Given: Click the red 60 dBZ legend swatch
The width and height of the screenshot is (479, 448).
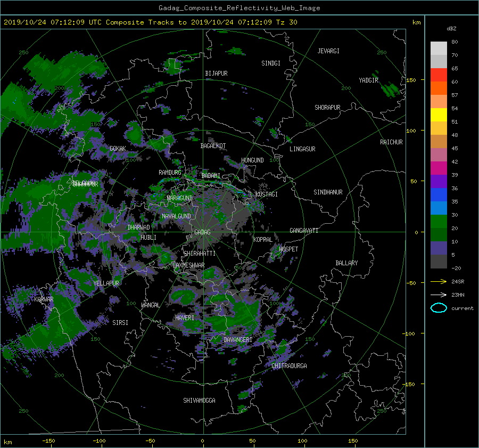Looking at the screenshot, I should 439,75.
